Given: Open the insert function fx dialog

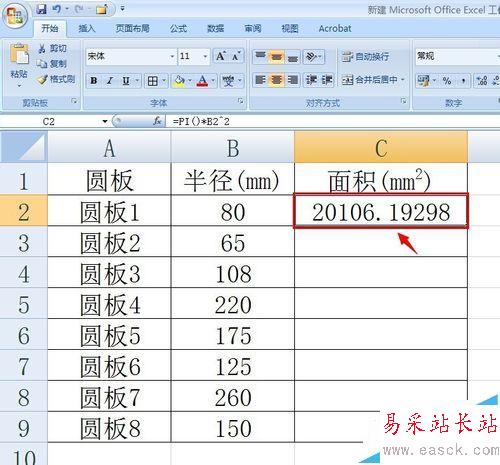Looking at the screenshot, I should tap(157, 121).
